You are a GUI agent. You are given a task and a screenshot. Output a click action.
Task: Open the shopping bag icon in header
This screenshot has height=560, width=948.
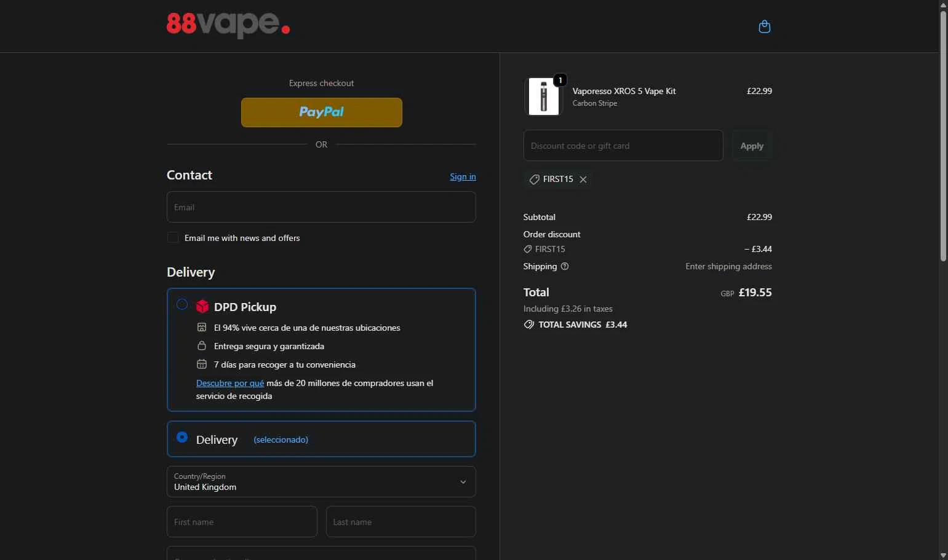click(x=765, y=26)
